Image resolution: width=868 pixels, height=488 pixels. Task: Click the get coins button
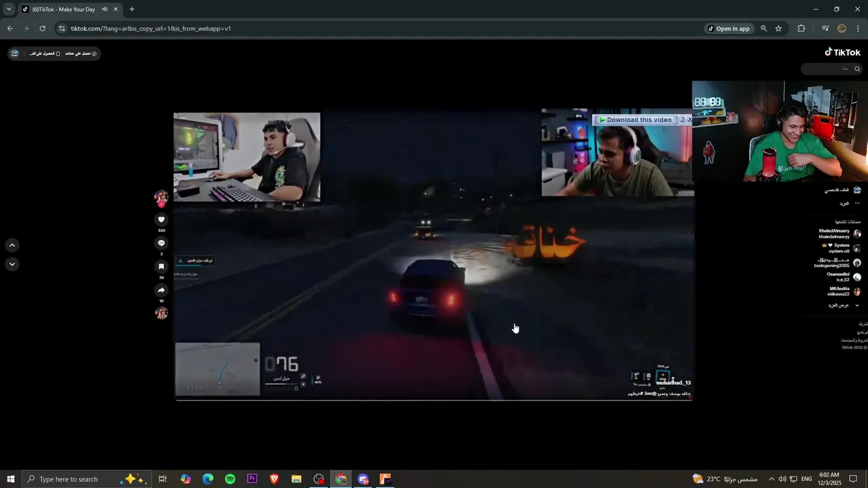(x=81, y=54)
